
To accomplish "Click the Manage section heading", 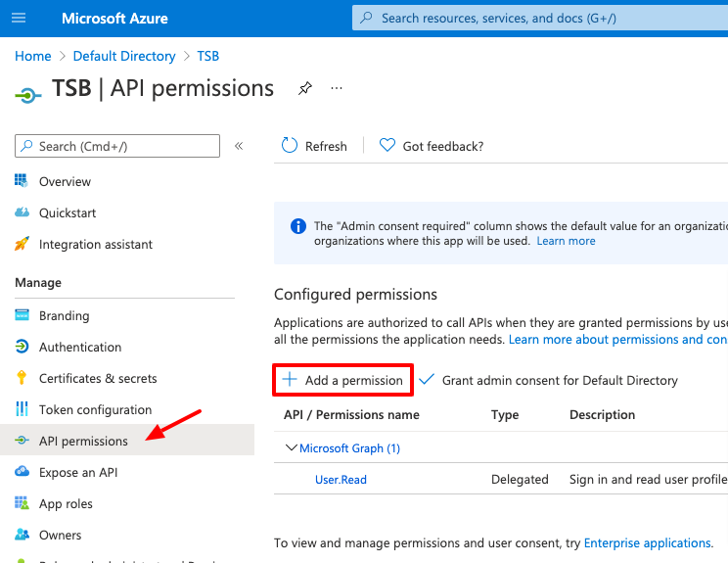I will click(x=38, y=282).
